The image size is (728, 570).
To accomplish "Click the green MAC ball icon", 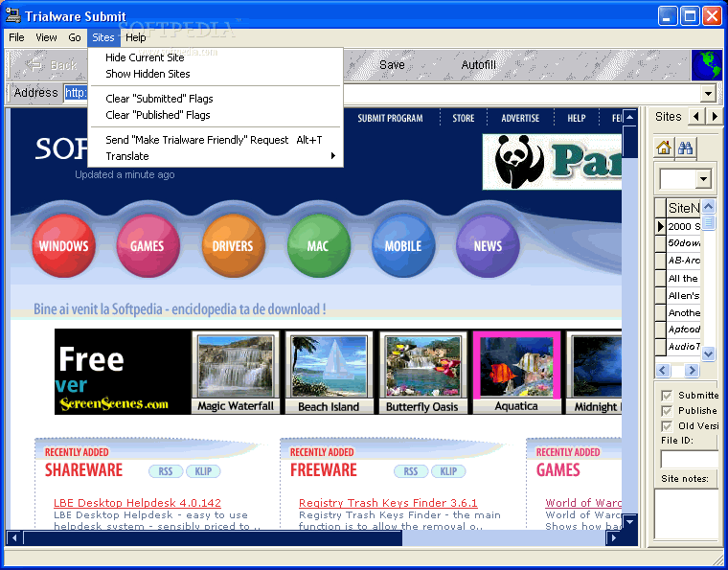I will (x=318, y=245).
